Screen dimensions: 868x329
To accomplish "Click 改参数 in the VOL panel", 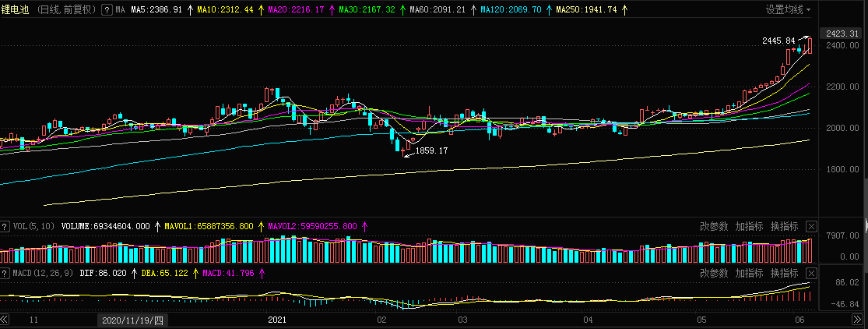I will tap(714, 227).
